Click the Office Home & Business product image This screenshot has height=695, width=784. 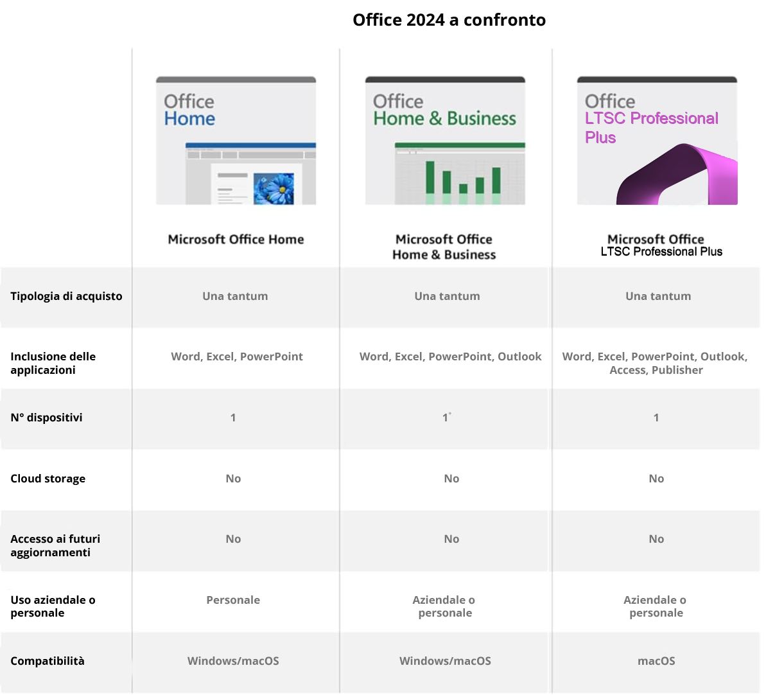(x=445, y=141)
